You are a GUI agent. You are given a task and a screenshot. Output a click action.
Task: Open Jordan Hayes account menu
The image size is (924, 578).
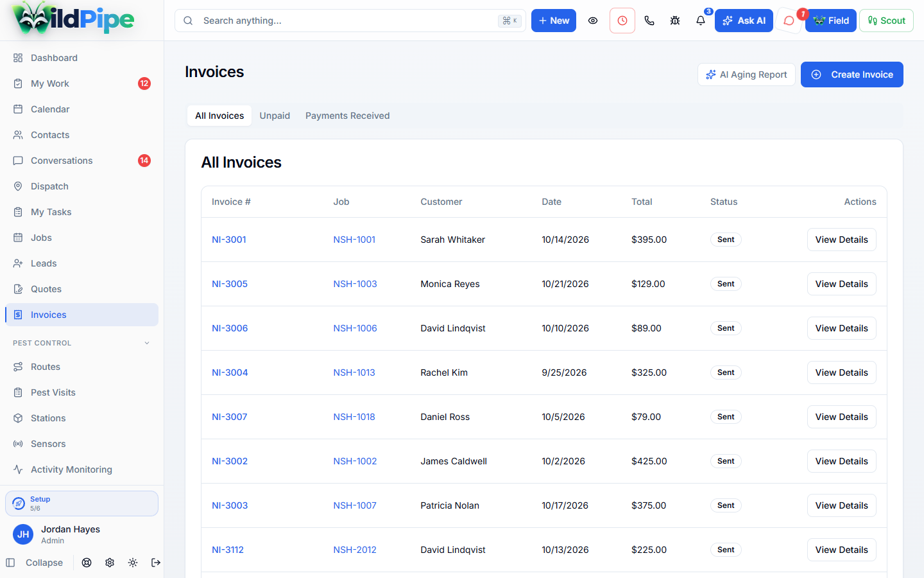click(x=81, y=534)
